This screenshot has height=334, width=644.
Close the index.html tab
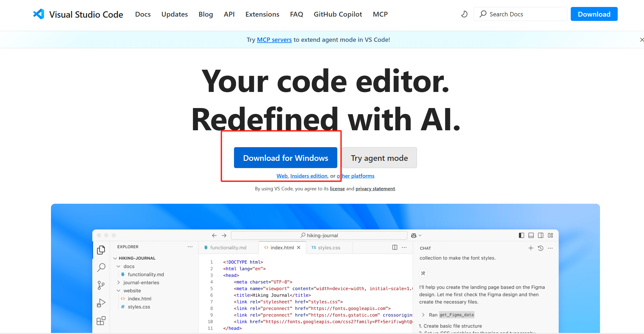pos(299,247)
